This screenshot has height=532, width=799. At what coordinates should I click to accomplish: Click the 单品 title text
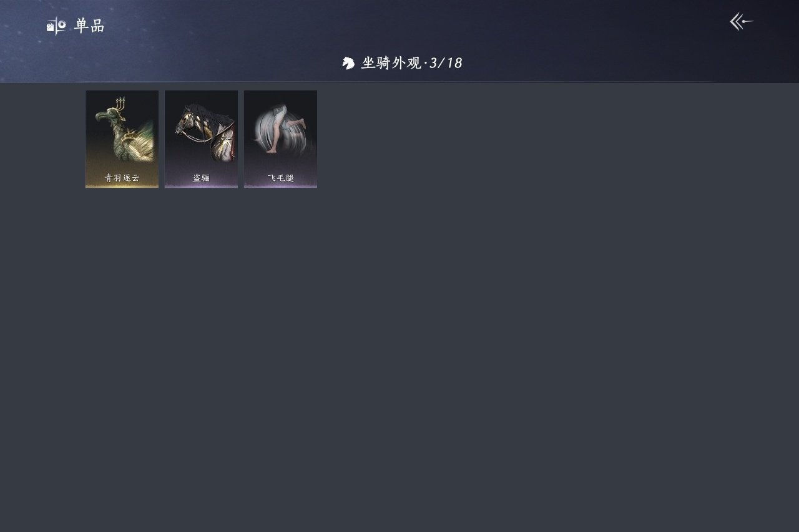tap(89, 26)
